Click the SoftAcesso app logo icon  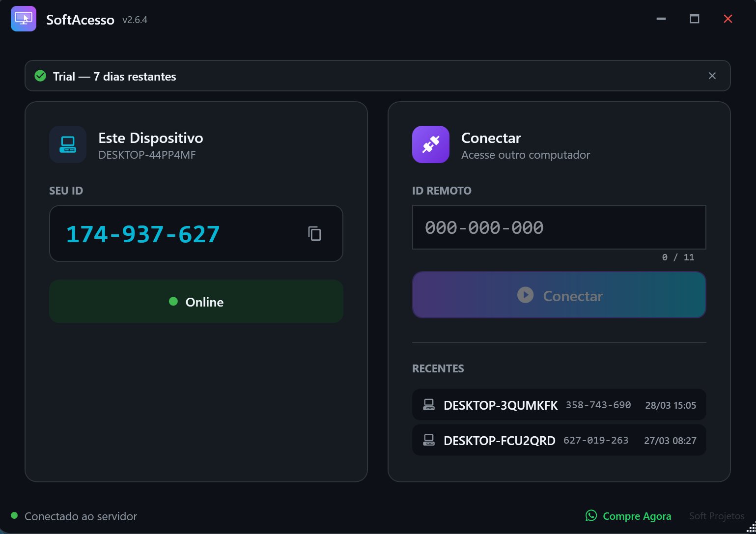coord(24,19)
